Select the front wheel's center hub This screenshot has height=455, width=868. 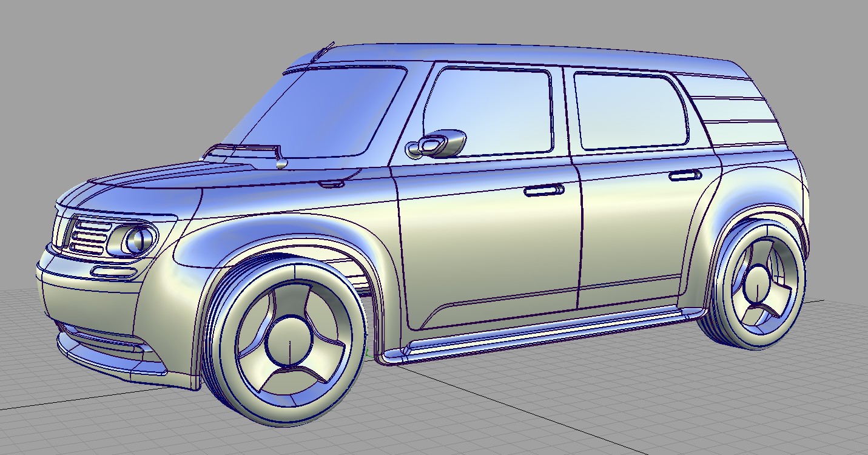pyautogui.click(x=289, y=341)
